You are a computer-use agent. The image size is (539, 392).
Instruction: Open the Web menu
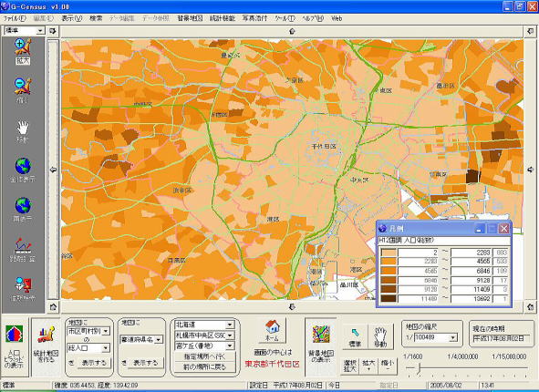point(337,18)
